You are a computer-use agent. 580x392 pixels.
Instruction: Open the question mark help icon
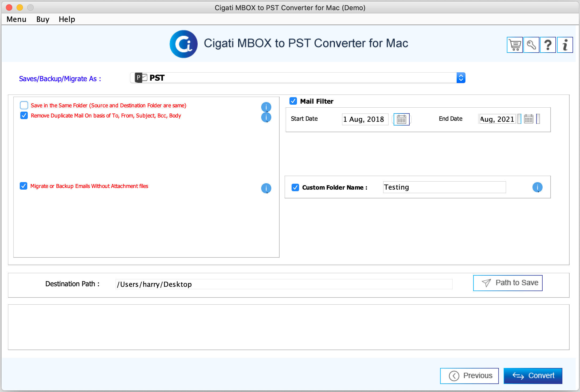548,45
